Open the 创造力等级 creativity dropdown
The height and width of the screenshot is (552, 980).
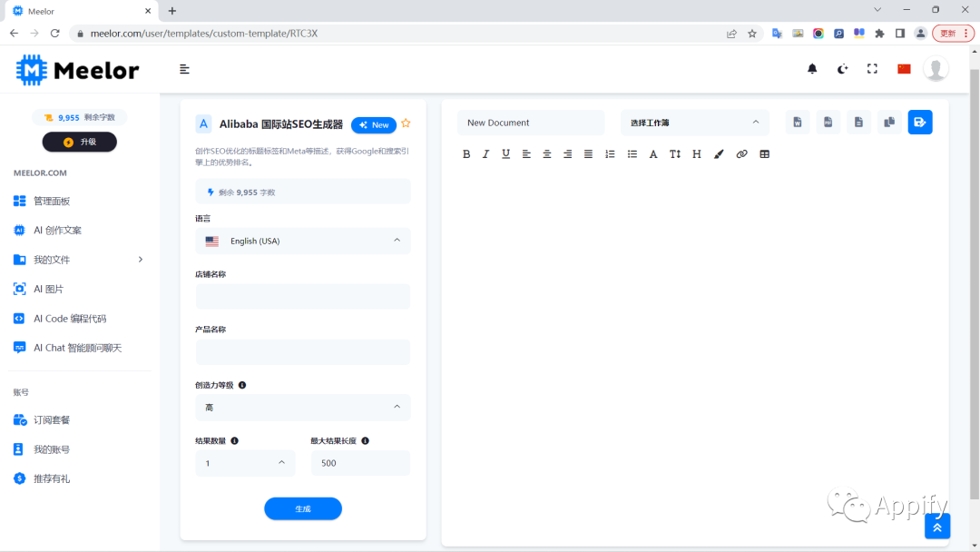click(302, 408)
